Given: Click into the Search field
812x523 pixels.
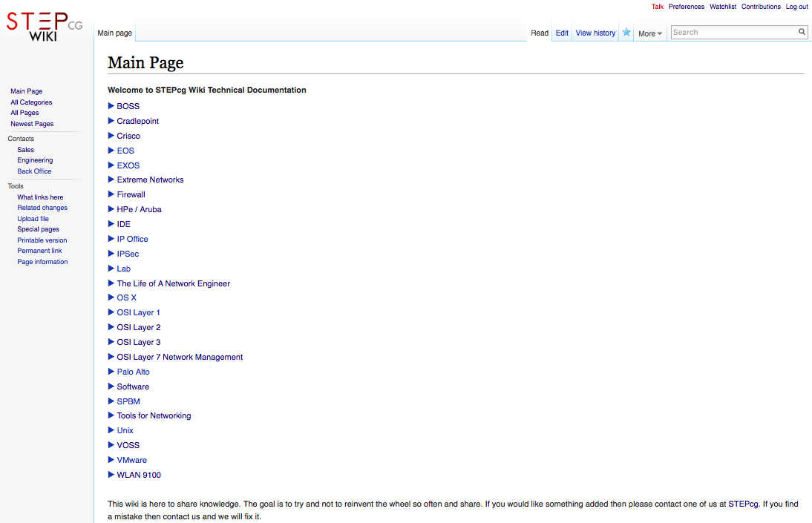Looking at the screenshot, I should (x=734, y=32).
